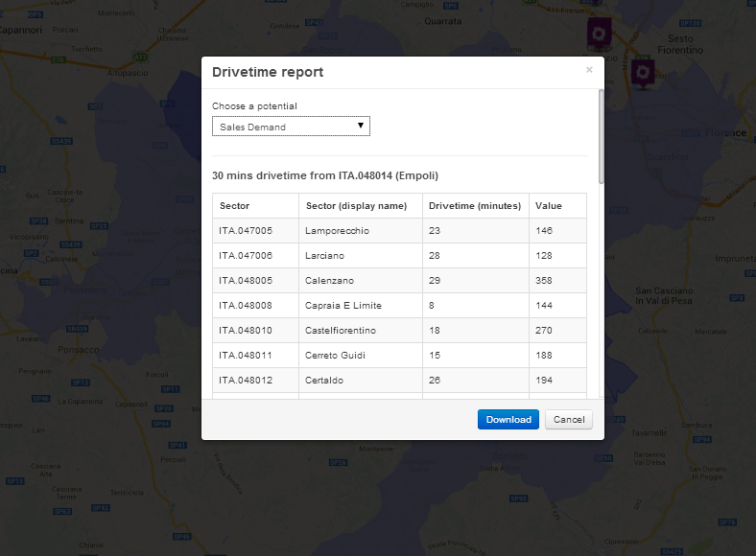This screenshot has height=556, width=756.
Task: Click the Sesto Fiorentino label on the map
Action: (x=680, y=44)
